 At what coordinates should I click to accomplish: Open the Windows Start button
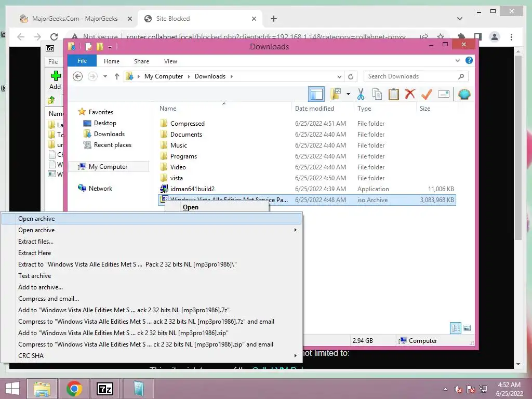12,389
